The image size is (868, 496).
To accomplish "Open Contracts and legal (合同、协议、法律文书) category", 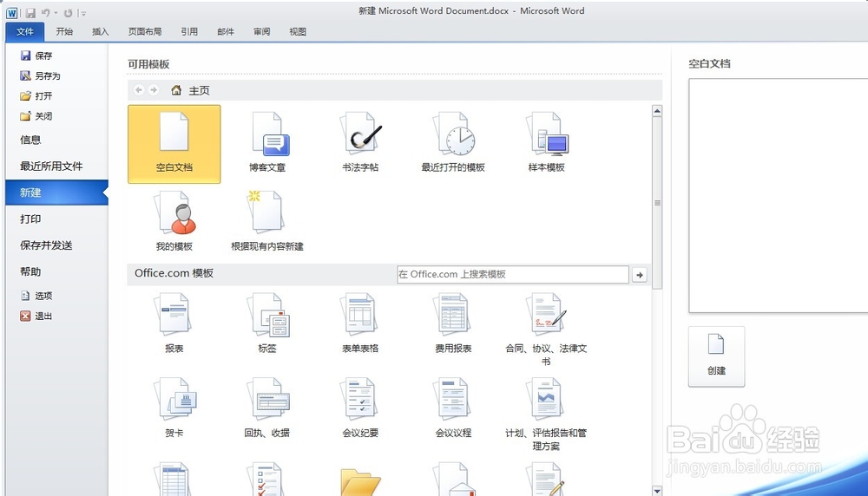I will (x=546, y=330).
